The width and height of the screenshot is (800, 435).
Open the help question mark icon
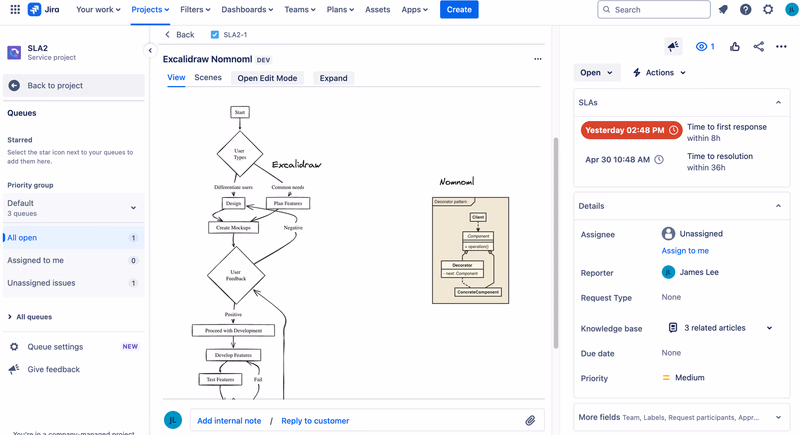[745, 9]
